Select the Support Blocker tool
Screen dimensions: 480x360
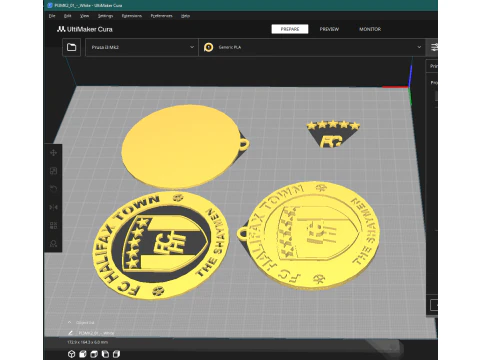[53, 244]
